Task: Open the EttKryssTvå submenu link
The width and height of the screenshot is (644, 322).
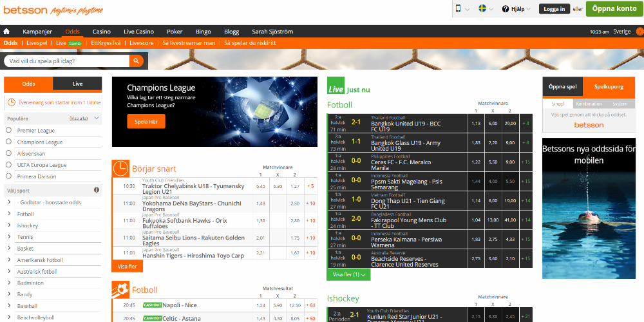Action: (x=106, y=43)
